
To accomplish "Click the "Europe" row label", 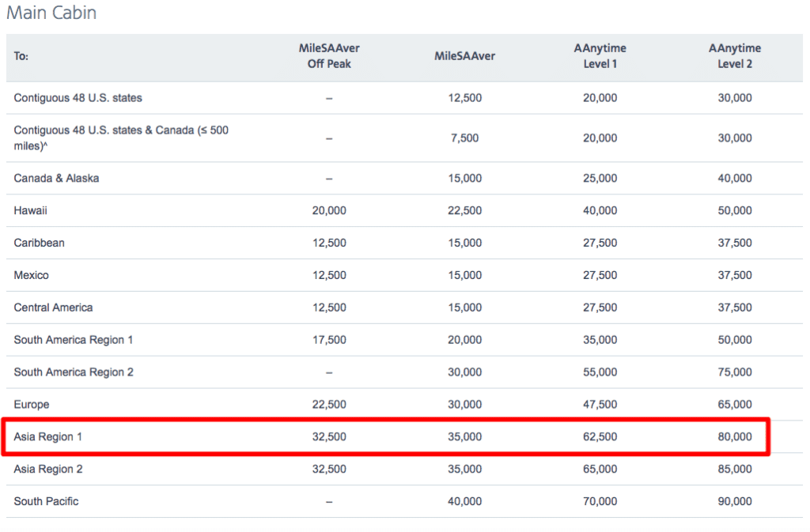I will (32, 404).
